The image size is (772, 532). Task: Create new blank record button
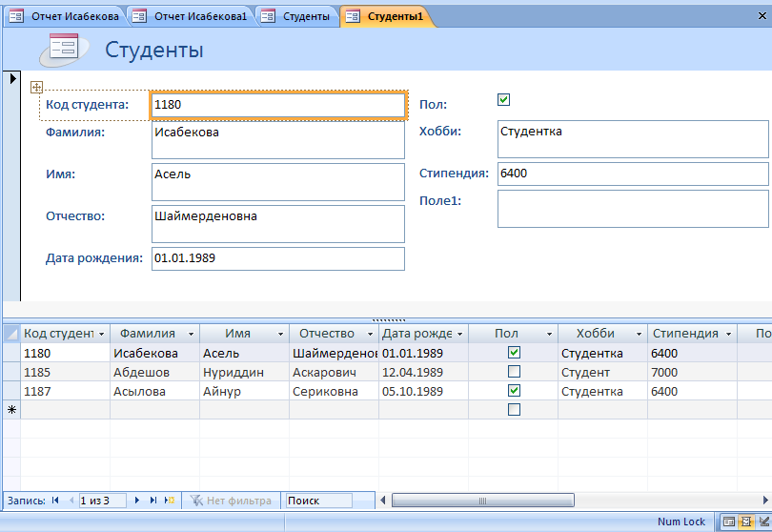(170, 501)
